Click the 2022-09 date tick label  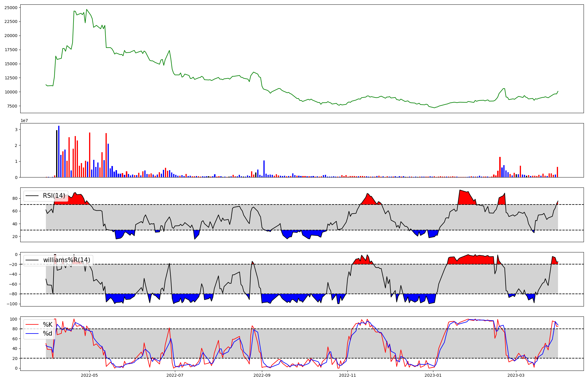click(x=262, y=375)
